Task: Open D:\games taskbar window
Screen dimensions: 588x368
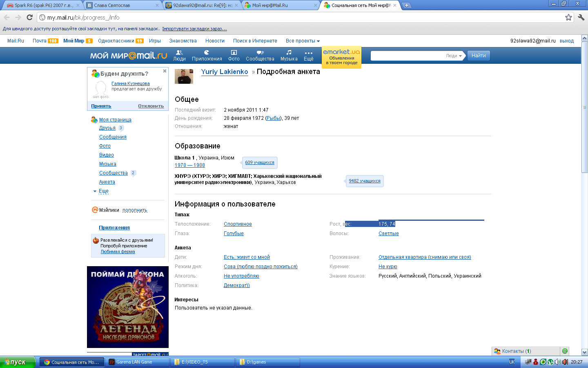Action: pyautogui.click(x=268, y=362)
